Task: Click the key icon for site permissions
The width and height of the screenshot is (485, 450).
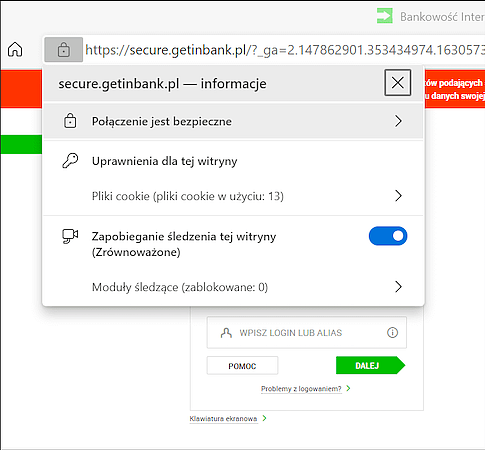Action: (70, 161)
